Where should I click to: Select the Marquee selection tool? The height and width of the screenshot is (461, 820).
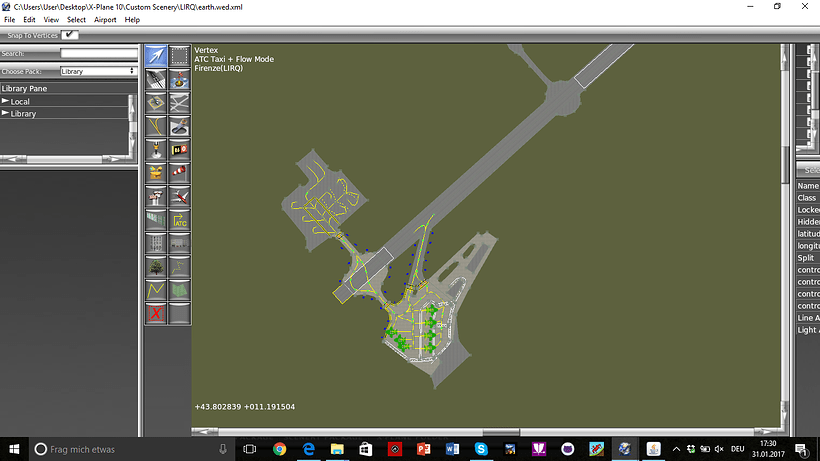(179, 55)
